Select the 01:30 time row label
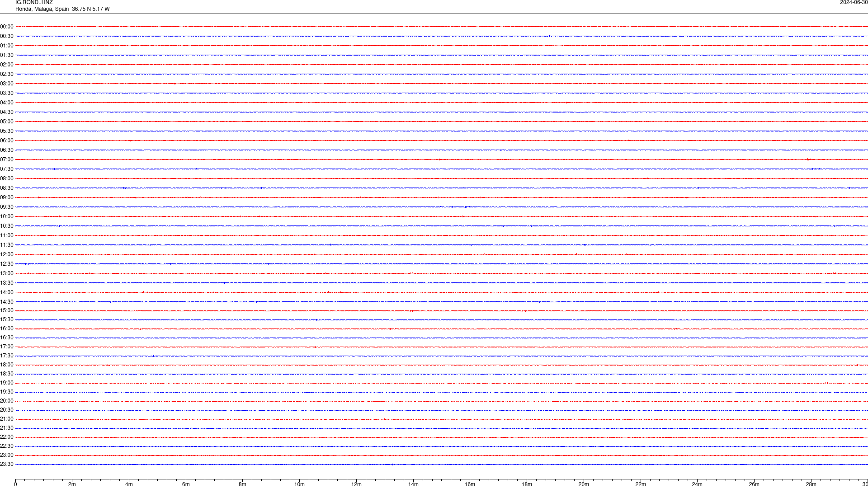Screen dimensions: 868x488 [7, 55]
